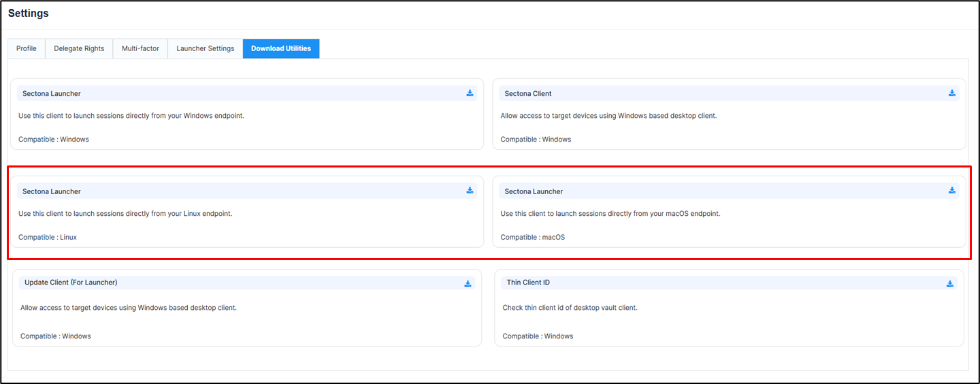Screen dimensions: 980x384
Task: Open the Profile tab
Action: pos(27,48)
